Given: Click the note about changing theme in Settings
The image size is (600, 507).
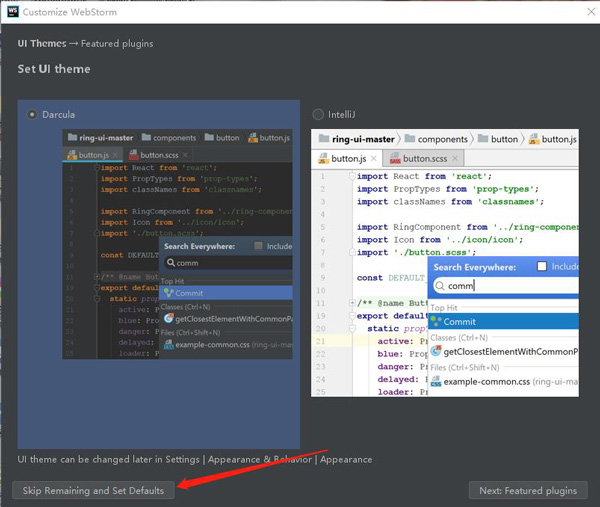Looking at the screenshot, I should (195, 459).
